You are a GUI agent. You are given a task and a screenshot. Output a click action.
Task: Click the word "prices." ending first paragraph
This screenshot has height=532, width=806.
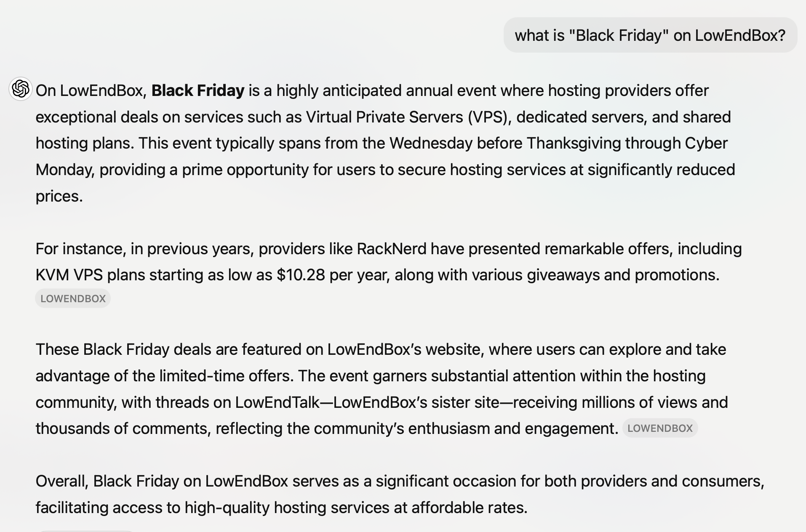click(59, 197)
